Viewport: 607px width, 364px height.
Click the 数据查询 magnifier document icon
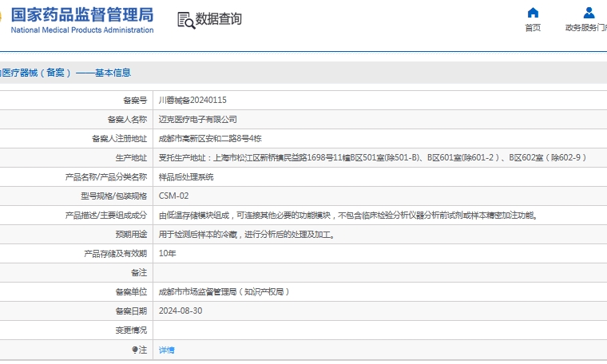pos(186,20)
